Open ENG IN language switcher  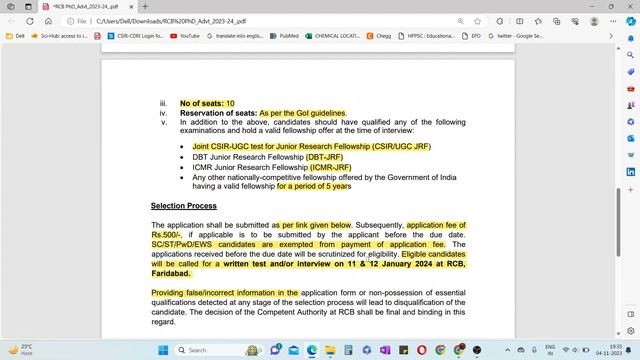pyautogui.click(x=550, y=350)
